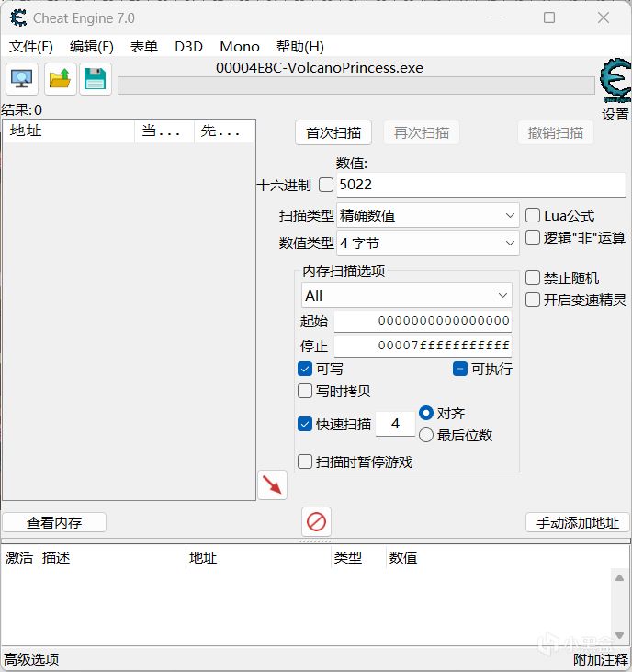
Task: Click the 首次扫描 first scan button
Action: 333,133
